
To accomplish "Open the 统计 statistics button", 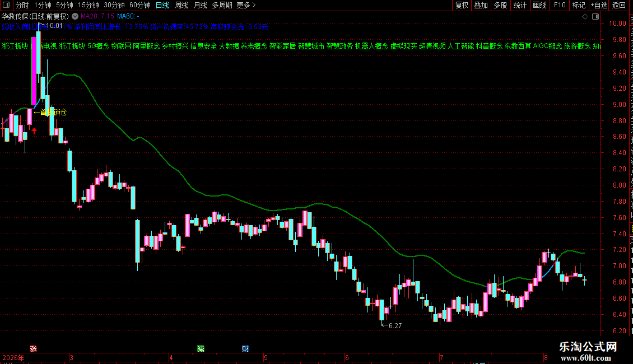I will pyautogui.click(x=519, y=5).
